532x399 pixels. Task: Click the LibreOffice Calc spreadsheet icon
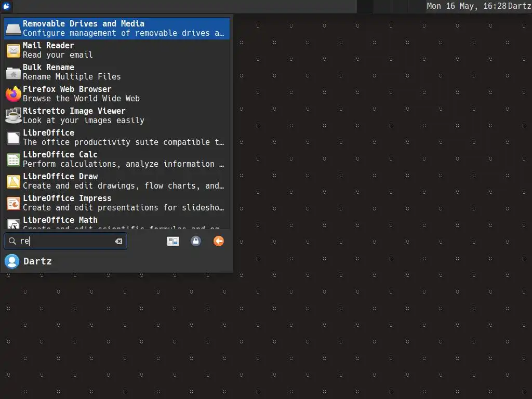13,160
